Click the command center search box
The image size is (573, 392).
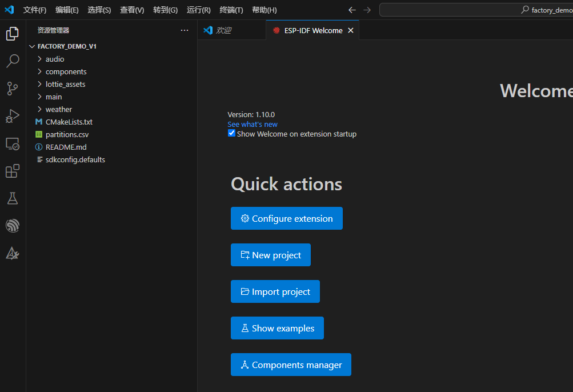476,10
